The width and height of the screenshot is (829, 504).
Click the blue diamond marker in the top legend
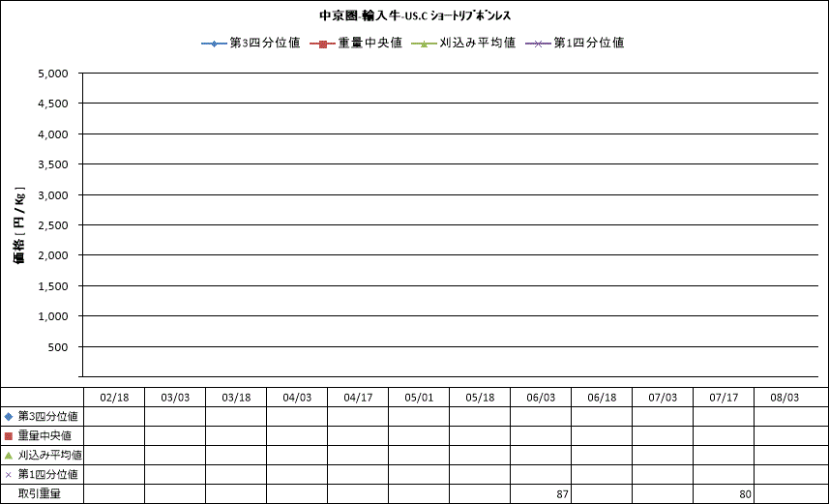click(x=214, y=44)
